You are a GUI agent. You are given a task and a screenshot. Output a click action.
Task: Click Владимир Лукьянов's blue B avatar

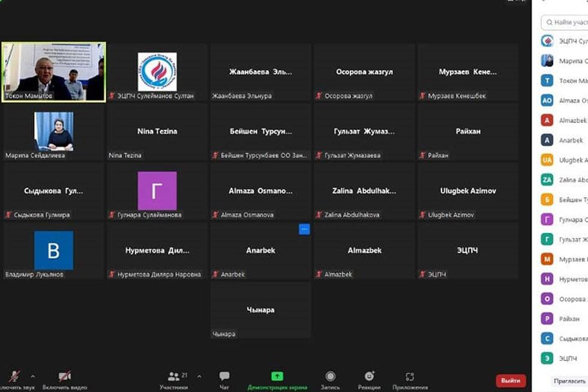point(53,250)
